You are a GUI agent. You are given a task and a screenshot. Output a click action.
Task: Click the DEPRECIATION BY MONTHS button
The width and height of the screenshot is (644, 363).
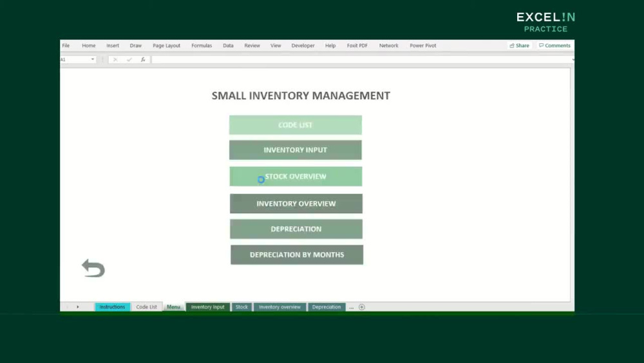[x=297, y=255]
